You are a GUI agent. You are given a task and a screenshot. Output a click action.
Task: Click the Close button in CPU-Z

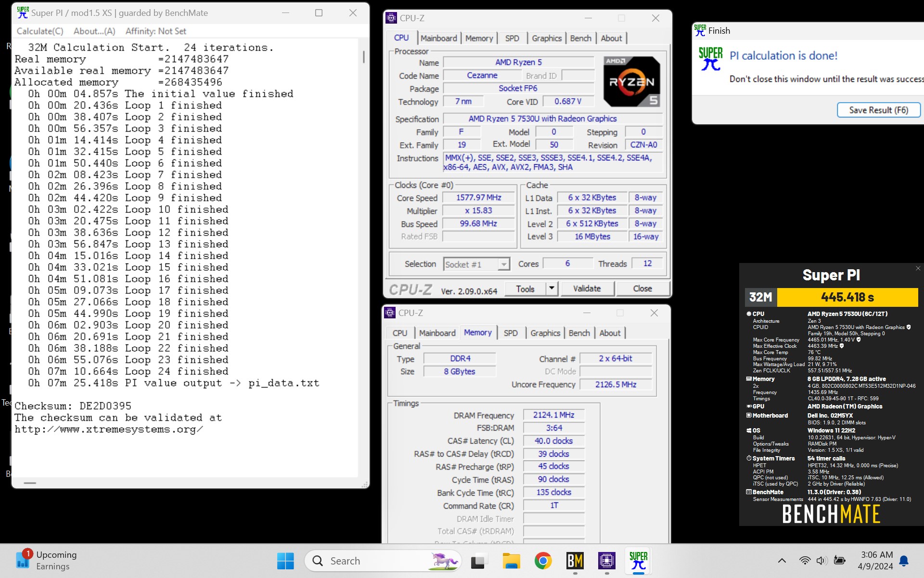pyautogui.click(x=642, y=289)
